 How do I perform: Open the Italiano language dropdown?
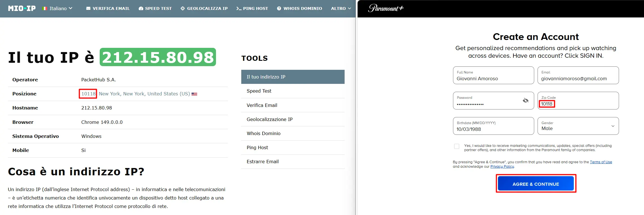pyautogui.click(x=57, y=8)
